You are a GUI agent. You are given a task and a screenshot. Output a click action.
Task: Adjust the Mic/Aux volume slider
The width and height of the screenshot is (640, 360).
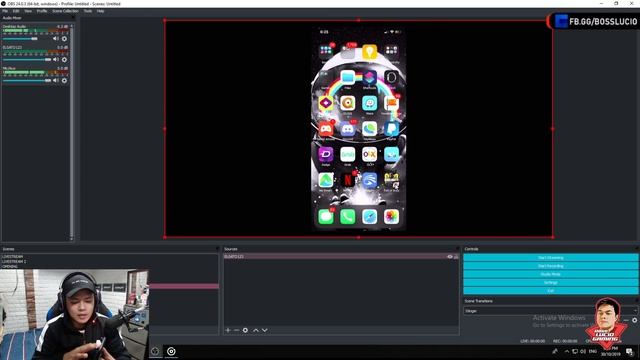tap(27, 80)
